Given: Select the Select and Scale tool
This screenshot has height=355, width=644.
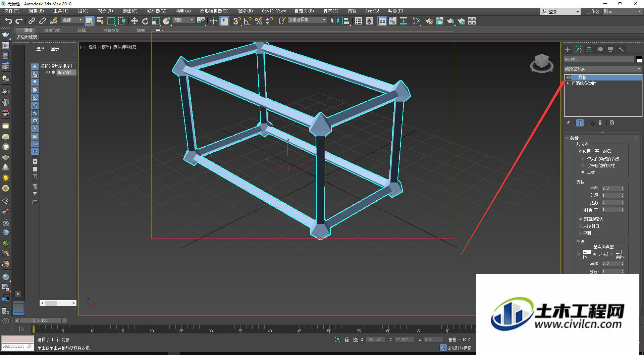Looking at the screenshot, I should [156, 21].
